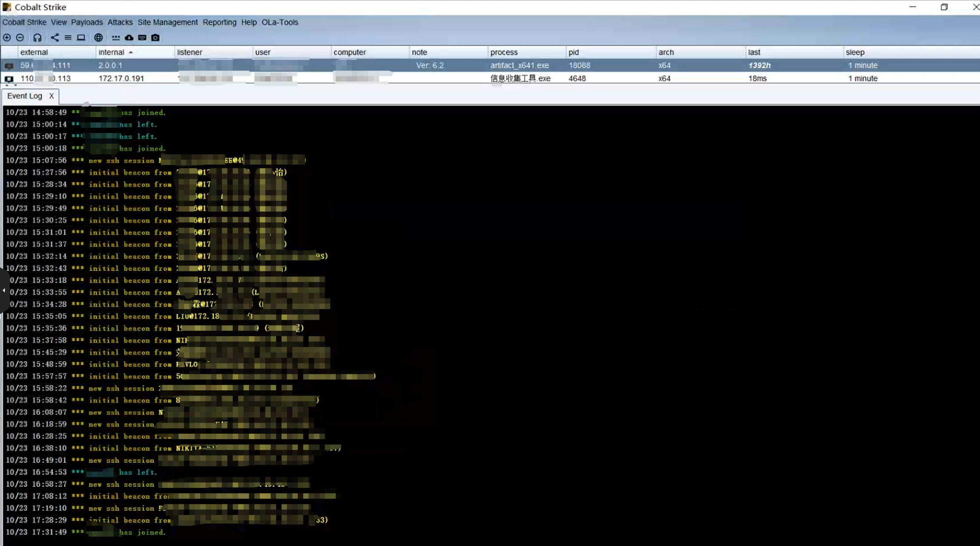
Task: Sort by the listener column header
Action: 213,52
